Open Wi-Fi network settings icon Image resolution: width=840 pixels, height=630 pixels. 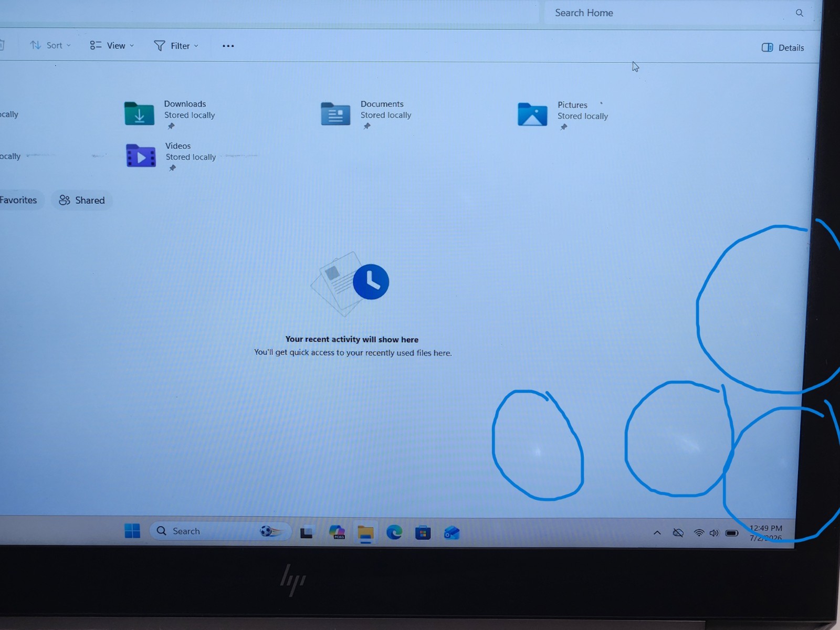(x=699, y=533)
